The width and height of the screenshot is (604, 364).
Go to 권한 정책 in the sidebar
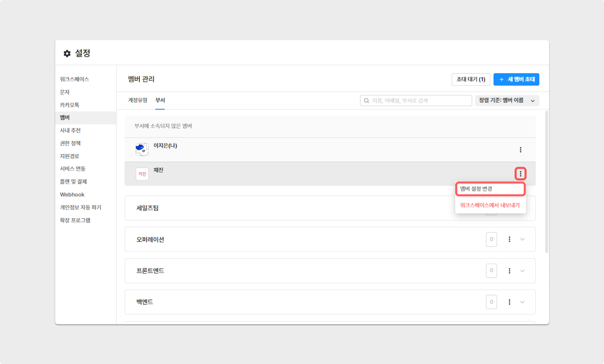[x=70, y=143]
